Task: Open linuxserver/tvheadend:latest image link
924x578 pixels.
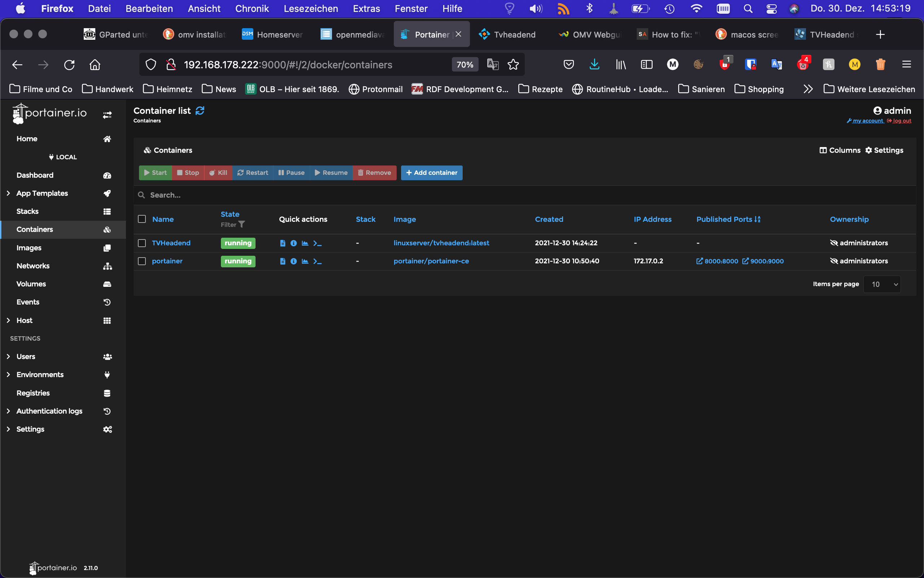Action: click(441, 243)
